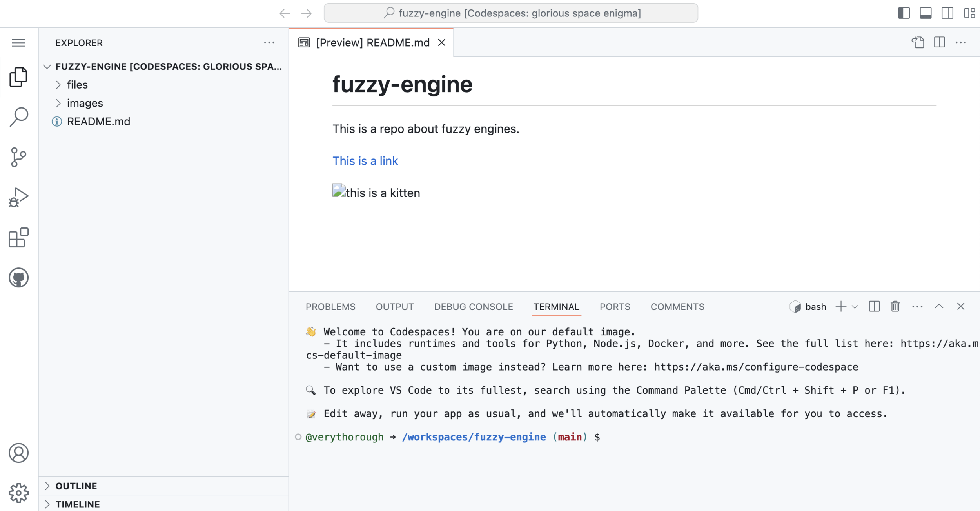Split the terminal
Screen dimensions: 980x511
pyautogui.click(x=874, y=306)
